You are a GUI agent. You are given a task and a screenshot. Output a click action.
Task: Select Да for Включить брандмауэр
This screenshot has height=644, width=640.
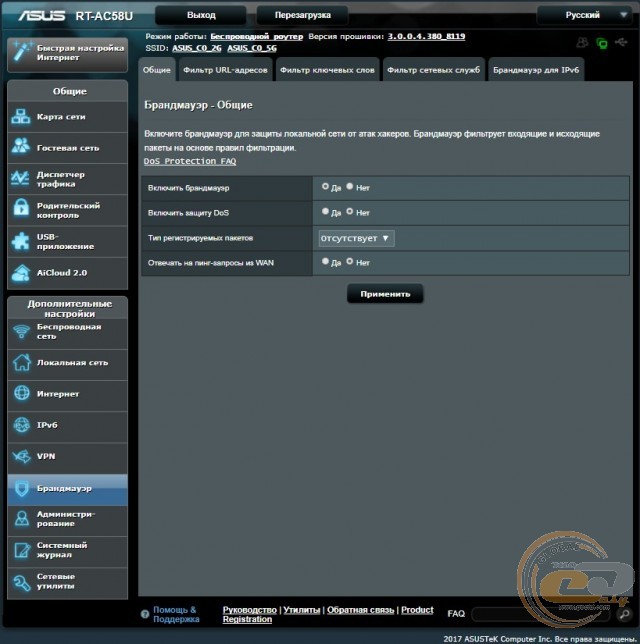tap(325, 186)
